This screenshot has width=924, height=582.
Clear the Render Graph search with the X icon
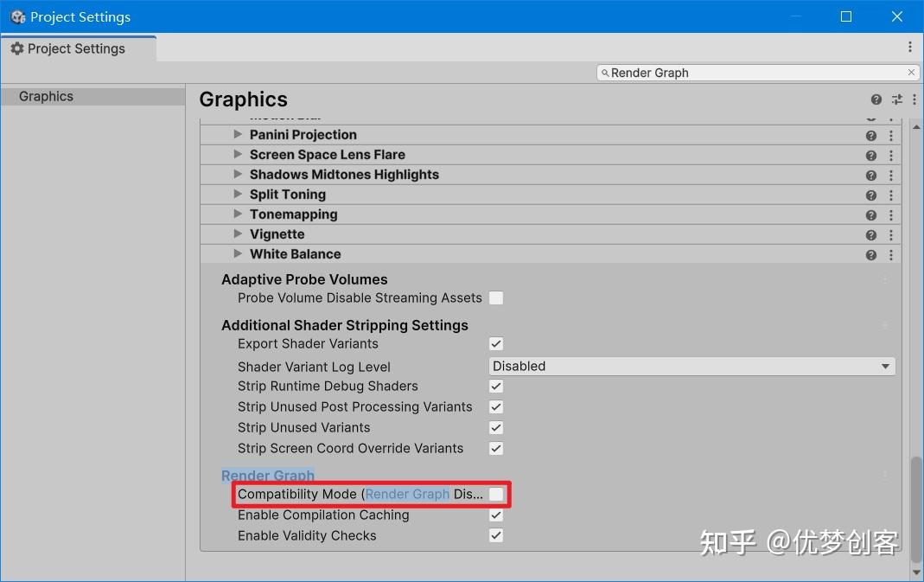(x=911, y=73)
